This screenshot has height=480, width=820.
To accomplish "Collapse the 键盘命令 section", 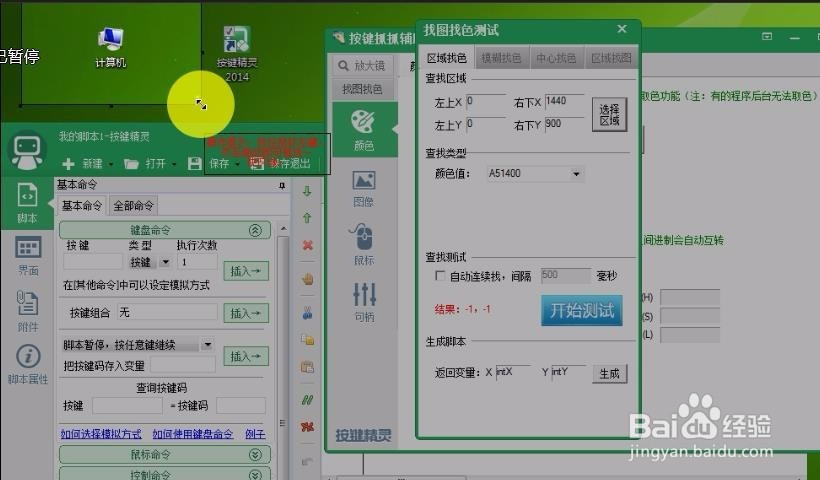I will [x=255, y=230].
